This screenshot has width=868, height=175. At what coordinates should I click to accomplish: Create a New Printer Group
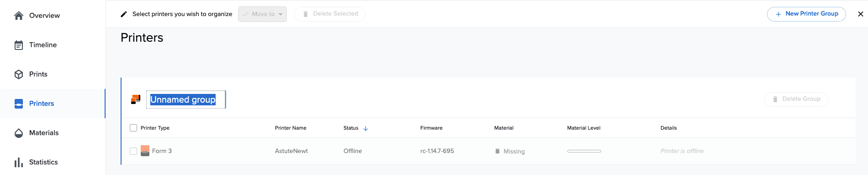(806, 14)
